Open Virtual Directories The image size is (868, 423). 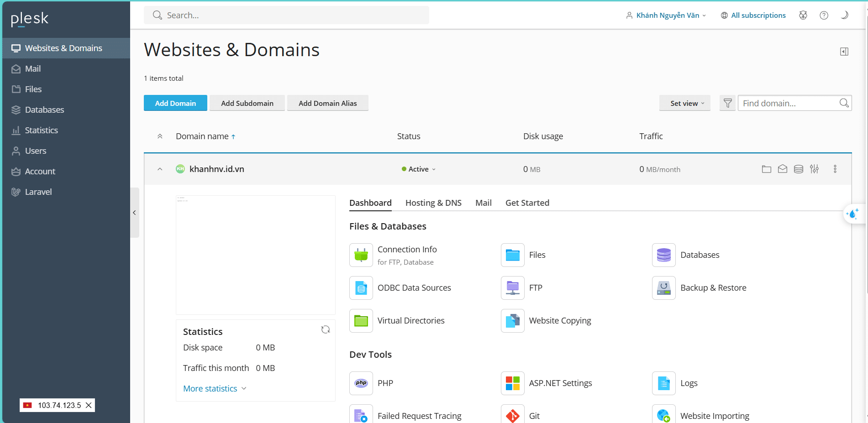click(361, 321)
